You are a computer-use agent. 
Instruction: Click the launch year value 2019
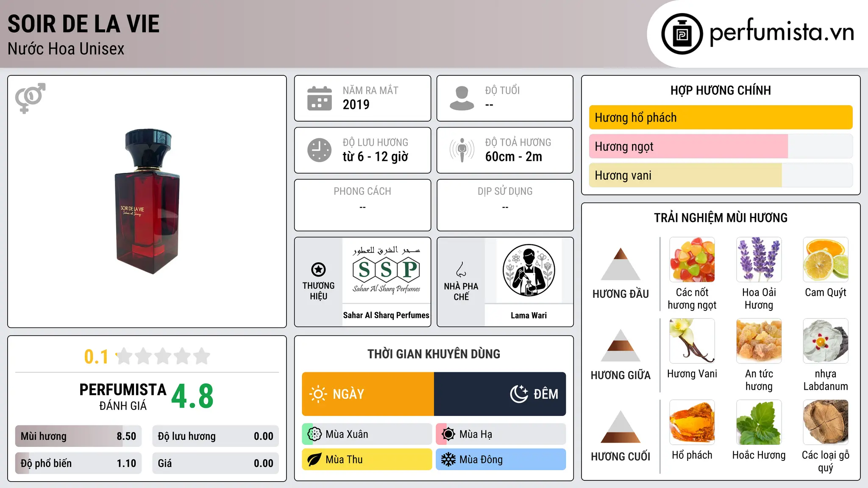[356, 104]
